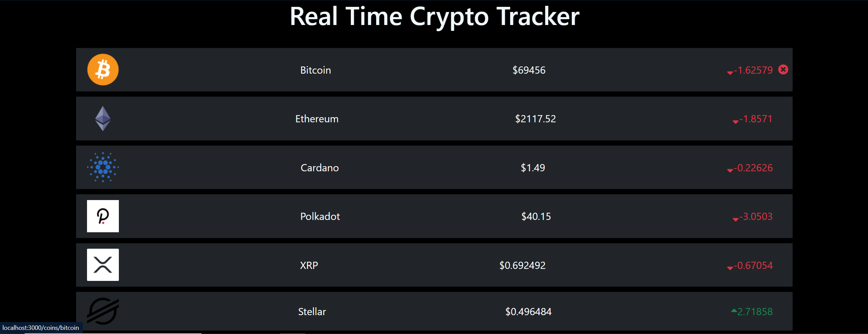Image resolution: width=868 pixels, height=334 pixels.
Task: Click the Cardano network icon
Action: tap(103, 167)
